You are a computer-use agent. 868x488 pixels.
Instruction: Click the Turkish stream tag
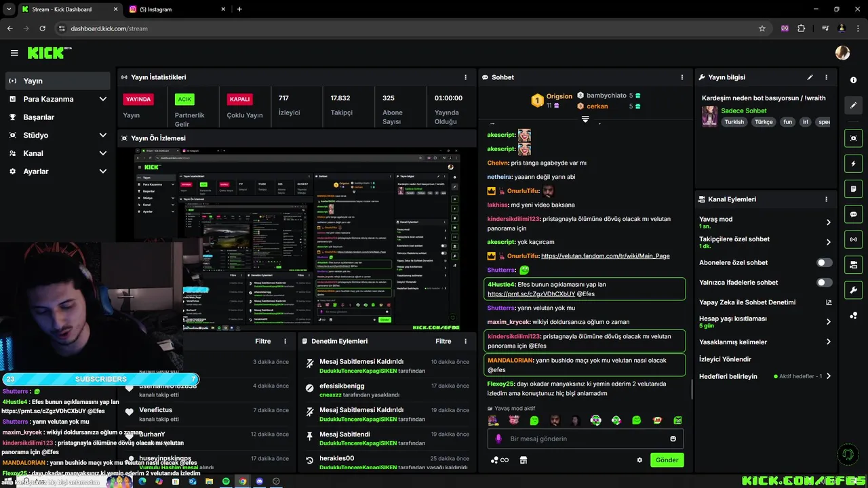coord(734,122)
